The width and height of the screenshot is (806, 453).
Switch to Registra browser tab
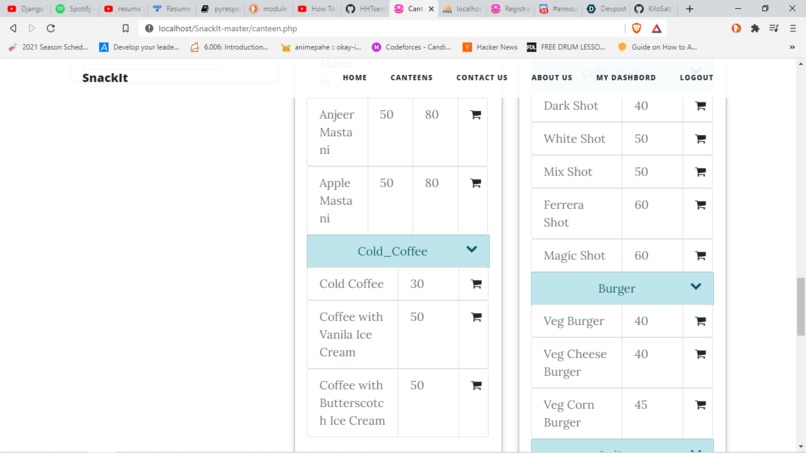pos(511,9)
